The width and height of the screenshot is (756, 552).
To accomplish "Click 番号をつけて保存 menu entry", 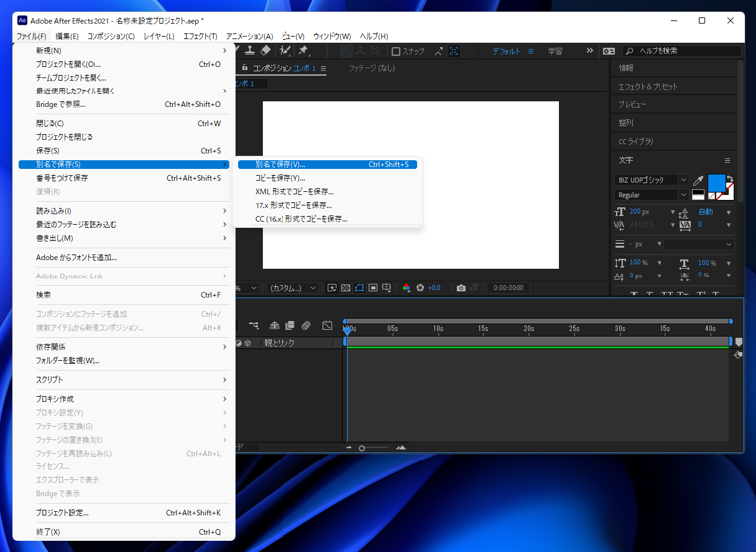I will coord(124,178).
